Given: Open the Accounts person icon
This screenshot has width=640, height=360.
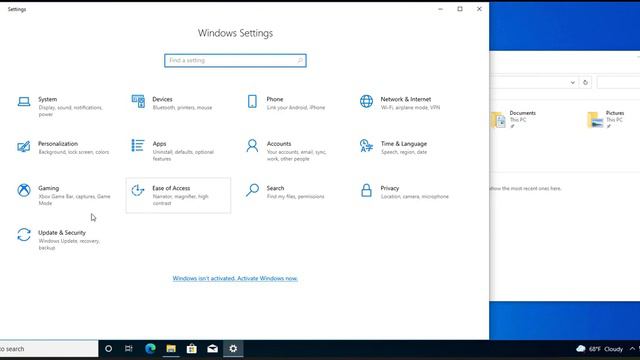Looking at the screenshot, I should (252, 146).
